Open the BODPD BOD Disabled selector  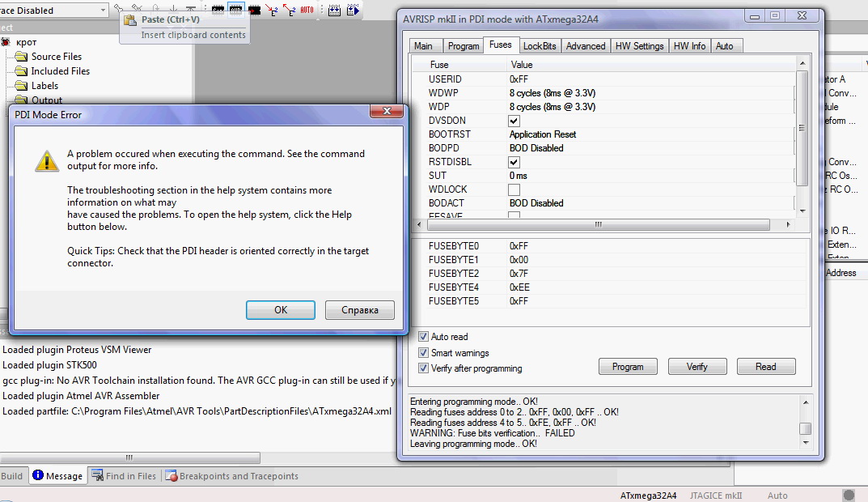pos(651,148)
